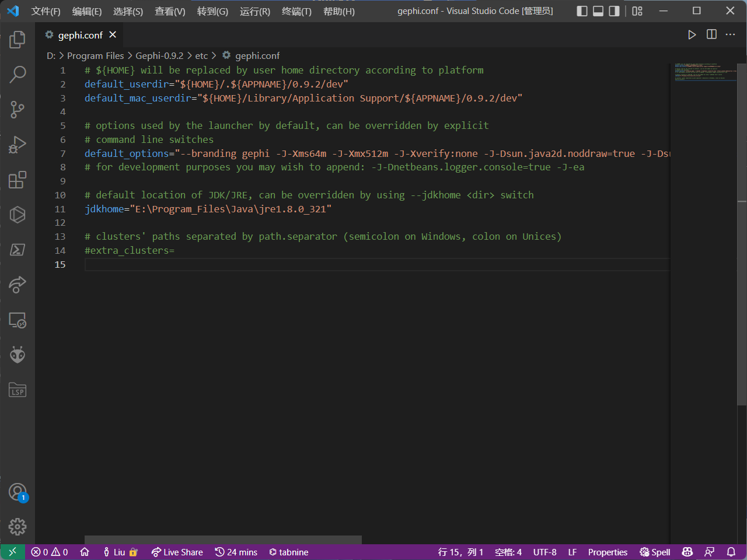Screen dimensions: 747x560
Task: Click the home icon in status bar
Action: coord(85,552)
